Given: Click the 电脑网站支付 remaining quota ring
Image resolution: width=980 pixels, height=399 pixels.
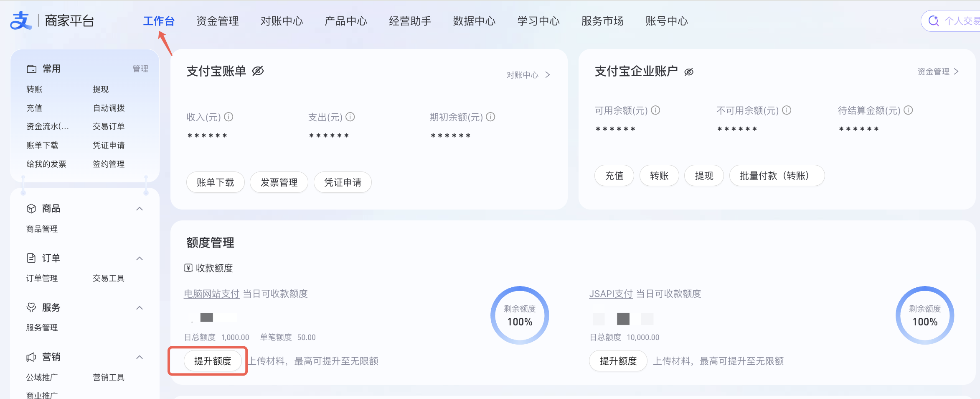Looking at the screenshot, I should tap(520, 315).
